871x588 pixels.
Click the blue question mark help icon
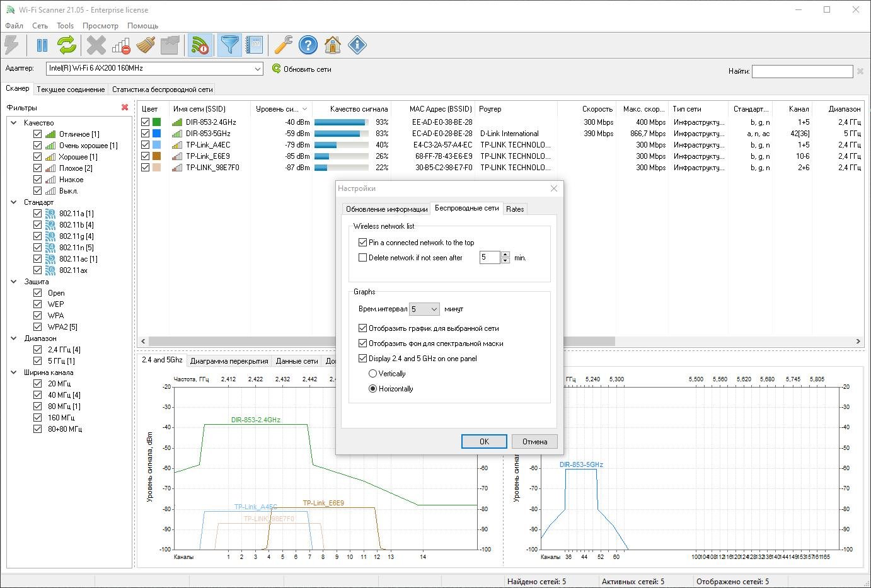click(308, 45)
